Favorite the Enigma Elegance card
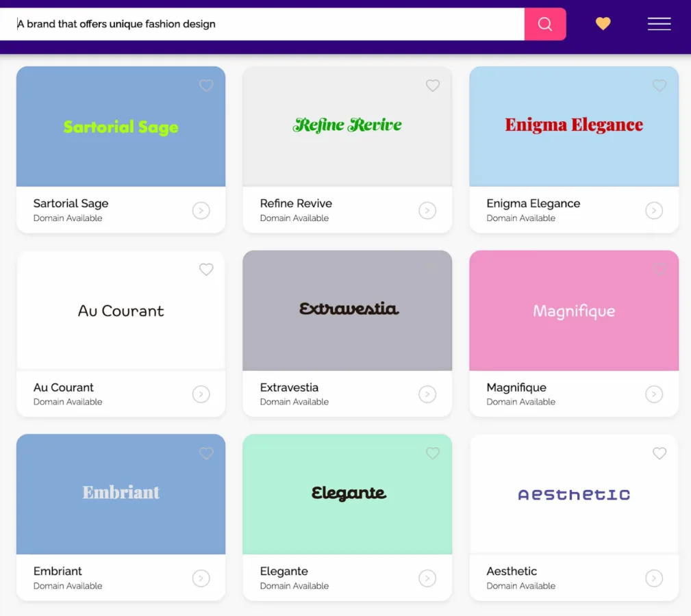Viewport: 691px width, 616px height. (659, 85)
